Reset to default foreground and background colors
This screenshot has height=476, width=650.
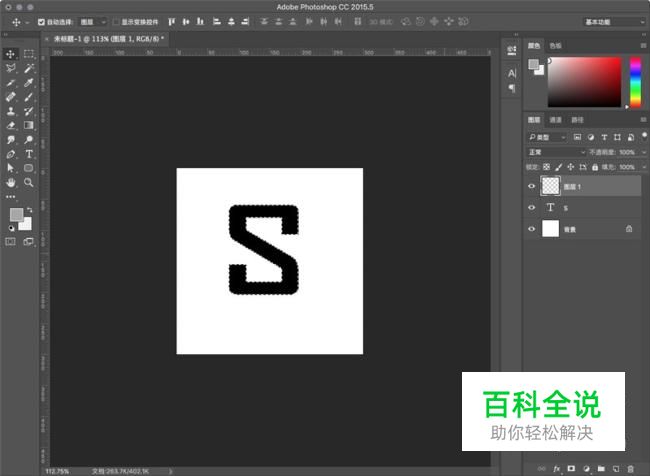(11, 228)
